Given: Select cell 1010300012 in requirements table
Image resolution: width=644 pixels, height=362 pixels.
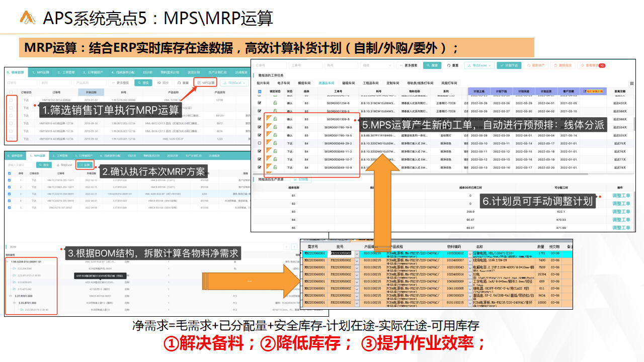Looking at the screenshot, I should 456,253.
